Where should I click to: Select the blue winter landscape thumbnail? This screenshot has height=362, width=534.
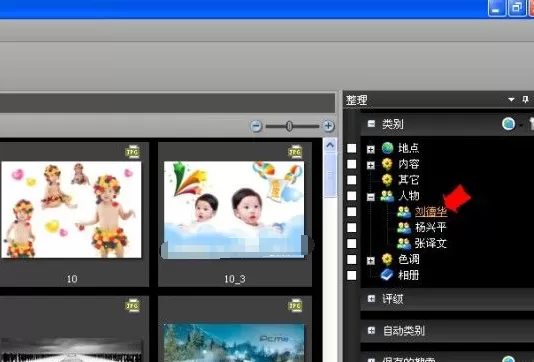[x=234, y=343]
